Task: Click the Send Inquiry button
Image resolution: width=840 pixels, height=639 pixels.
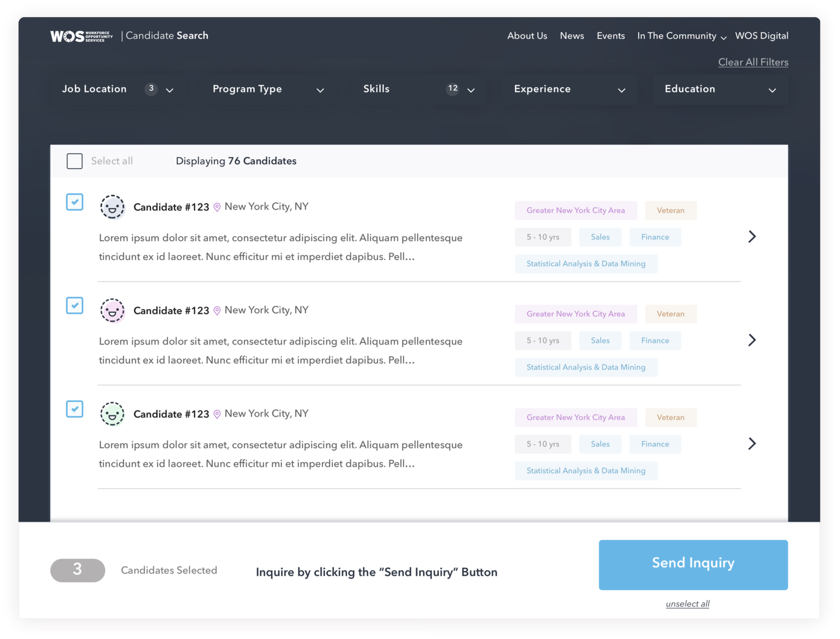Action: [x=693, y=563]
